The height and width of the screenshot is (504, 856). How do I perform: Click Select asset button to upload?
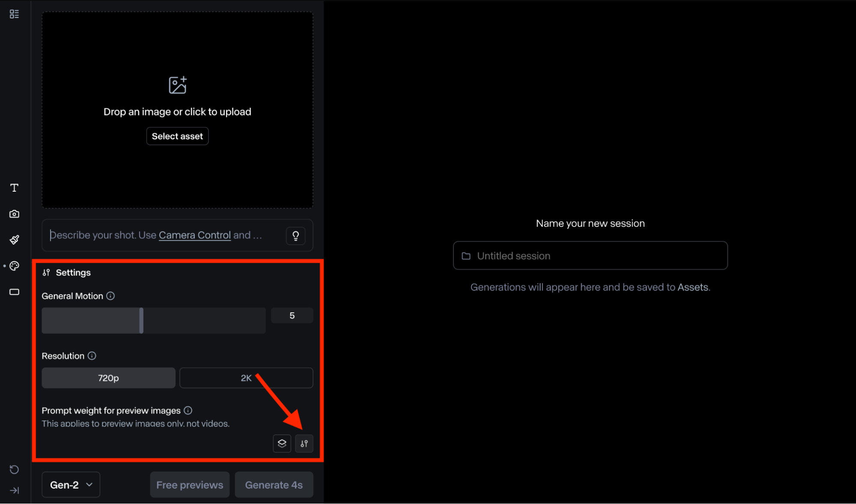click(176, 136)
